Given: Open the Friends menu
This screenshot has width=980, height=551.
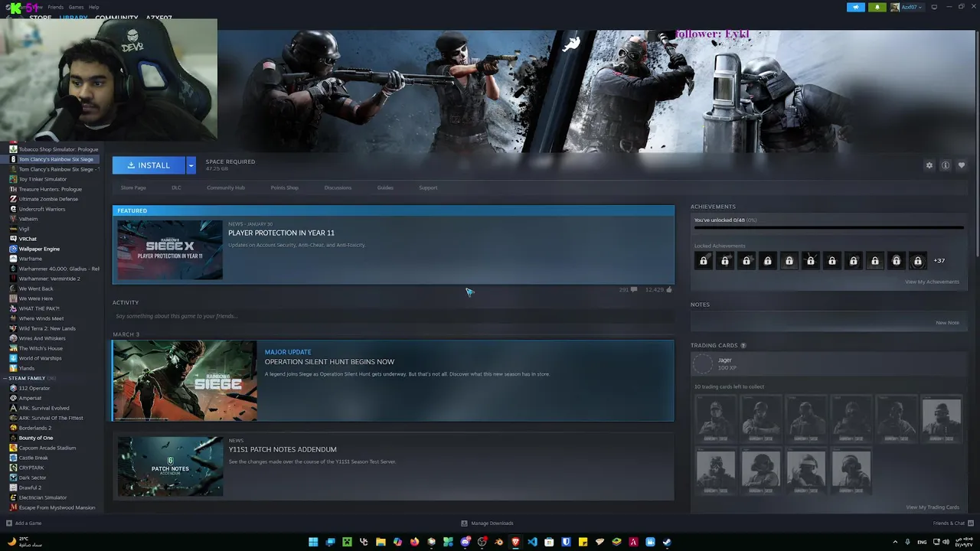Looking at the screenshot, I should click(x=56, y=7).
